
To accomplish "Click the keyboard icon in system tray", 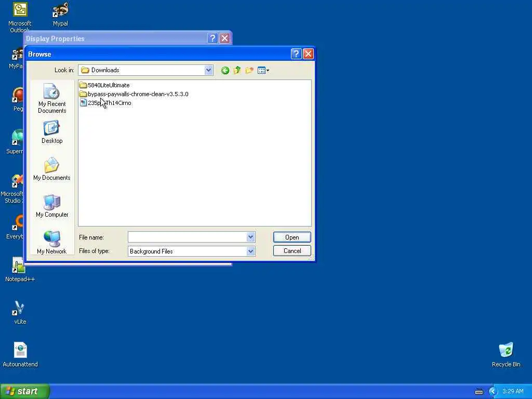I will [478, 392].
